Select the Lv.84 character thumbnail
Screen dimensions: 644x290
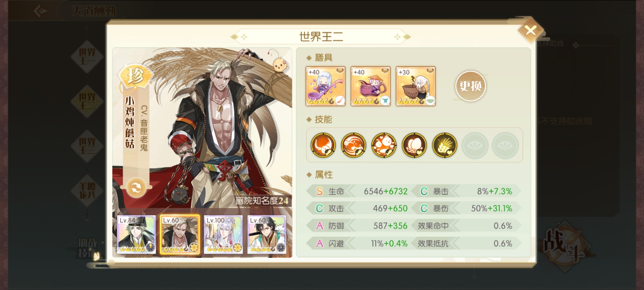click(136, 234)
